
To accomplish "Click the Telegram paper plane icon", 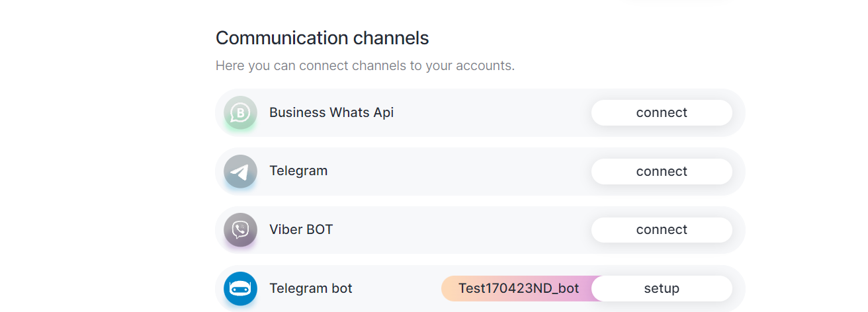I will [x=240, y=172].
